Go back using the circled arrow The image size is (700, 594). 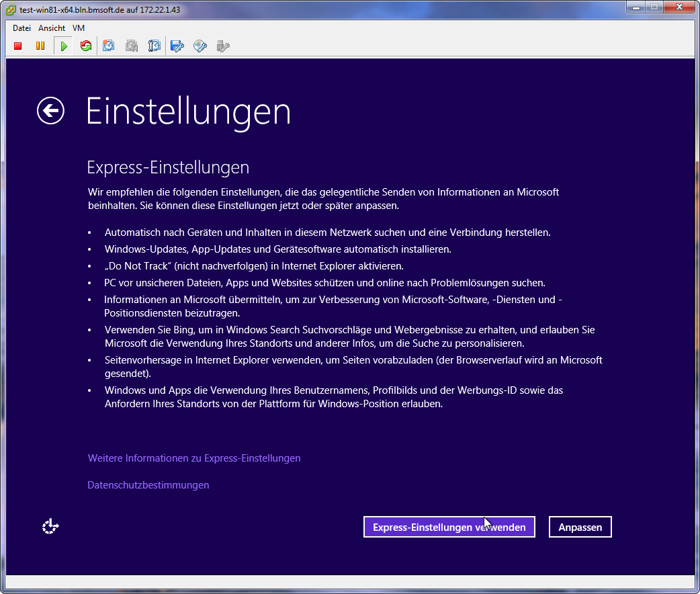pyautogui.click(x=50, y=110)
